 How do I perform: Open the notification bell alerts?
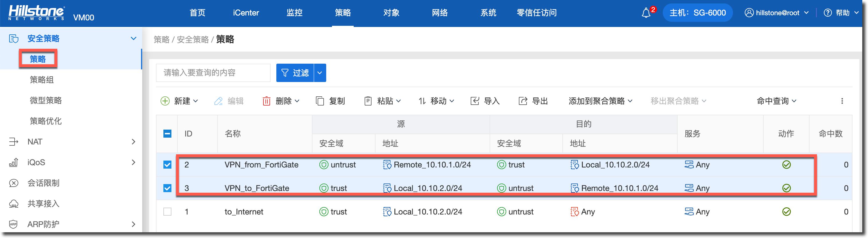[x=646, y=13]
